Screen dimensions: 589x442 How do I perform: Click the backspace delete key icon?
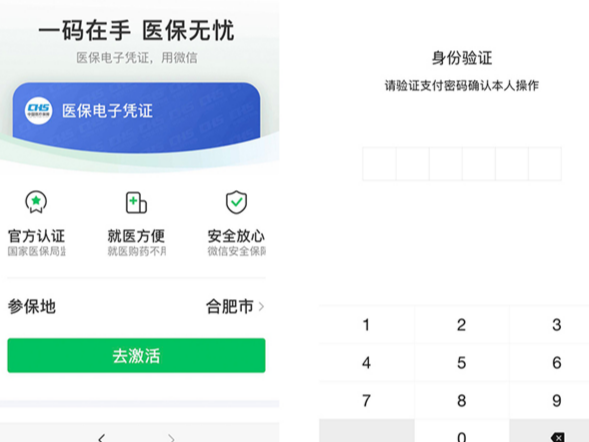[557, 437]
